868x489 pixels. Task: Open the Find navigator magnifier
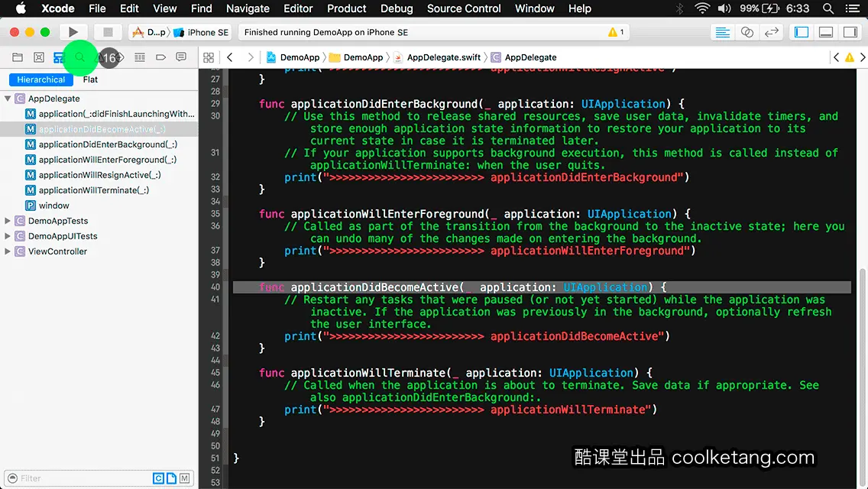click(x=79, y=57)
